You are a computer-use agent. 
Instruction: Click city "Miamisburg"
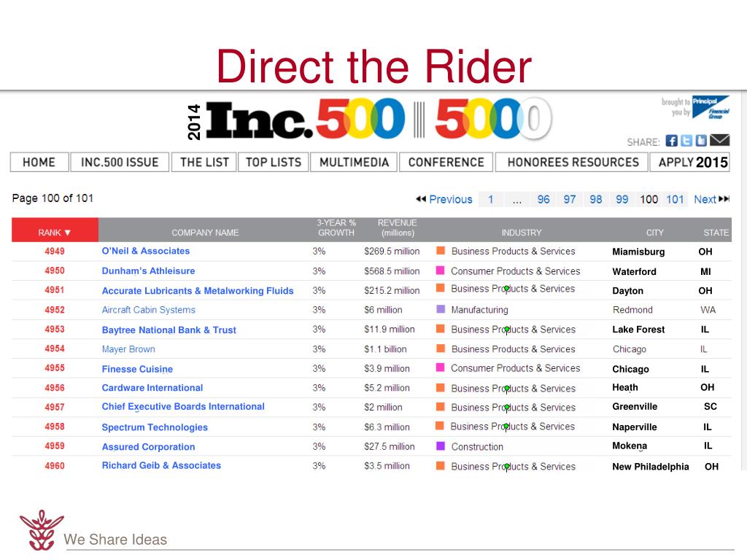[x=638, y=252]
